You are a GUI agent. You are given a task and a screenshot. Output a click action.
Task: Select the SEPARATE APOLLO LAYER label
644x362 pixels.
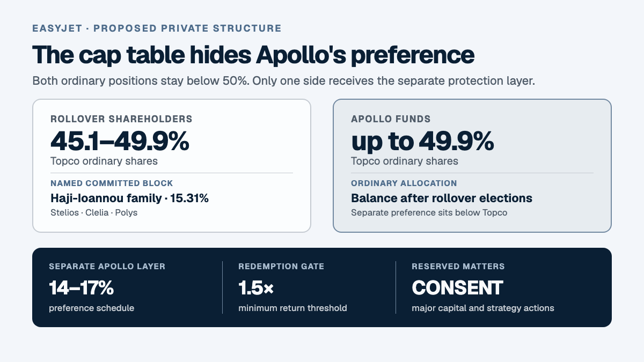[107, 266]
